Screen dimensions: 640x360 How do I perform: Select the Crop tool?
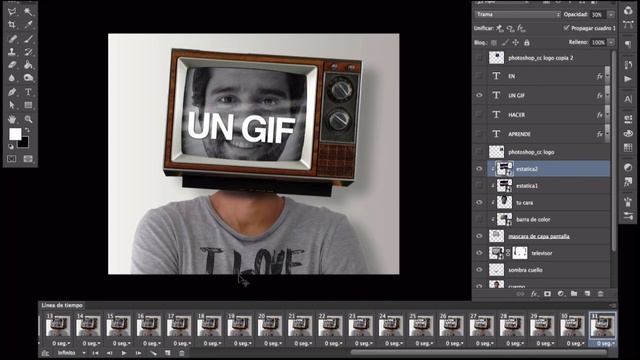coord(12,24)
